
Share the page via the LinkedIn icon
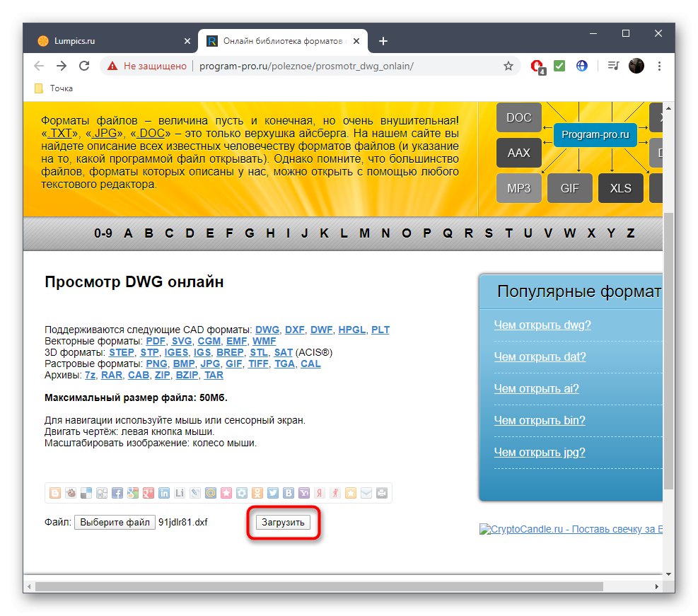(x=165, y=493)
